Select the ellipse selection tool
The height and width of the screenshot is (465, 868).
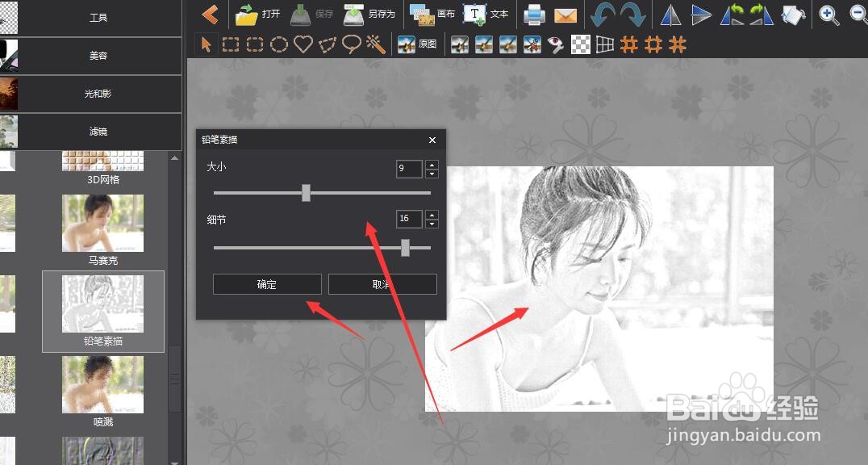coord(279,44)
